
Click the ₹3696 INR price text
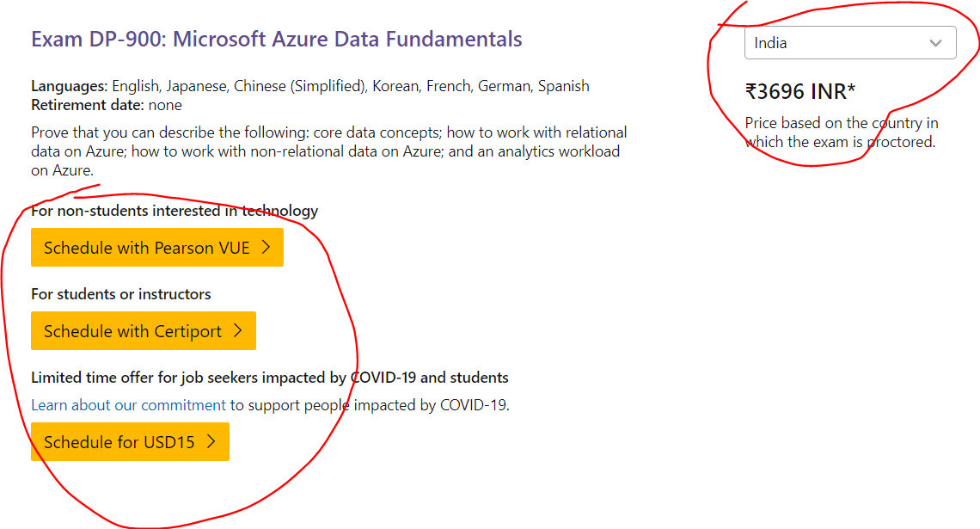[796, 91]
